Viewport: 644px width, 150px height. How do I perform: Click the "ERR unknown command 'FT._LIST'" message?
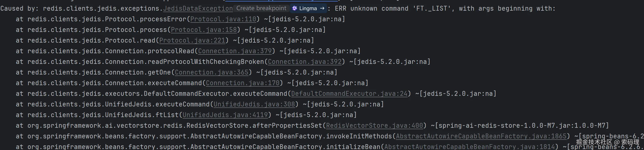point(393,8)
